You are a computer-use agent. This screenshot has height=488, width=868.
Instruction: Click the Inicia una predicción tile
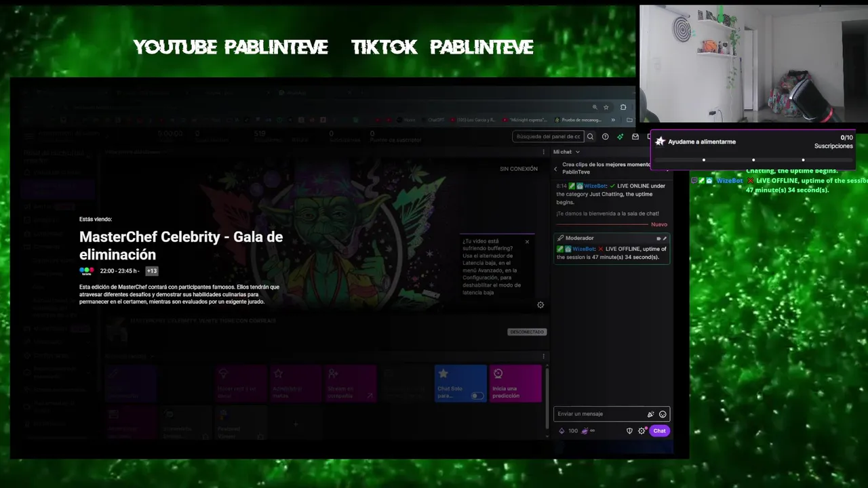tap(515, 384)
